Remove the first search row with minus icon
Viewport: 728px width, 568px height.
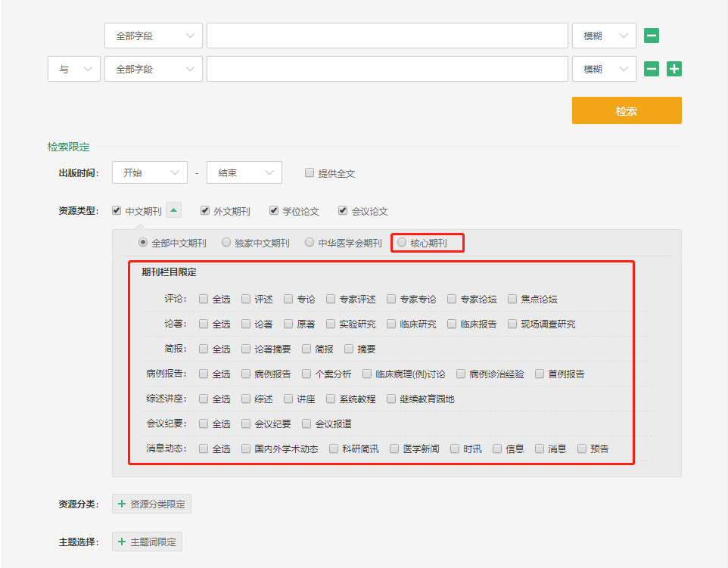[651, 36]
